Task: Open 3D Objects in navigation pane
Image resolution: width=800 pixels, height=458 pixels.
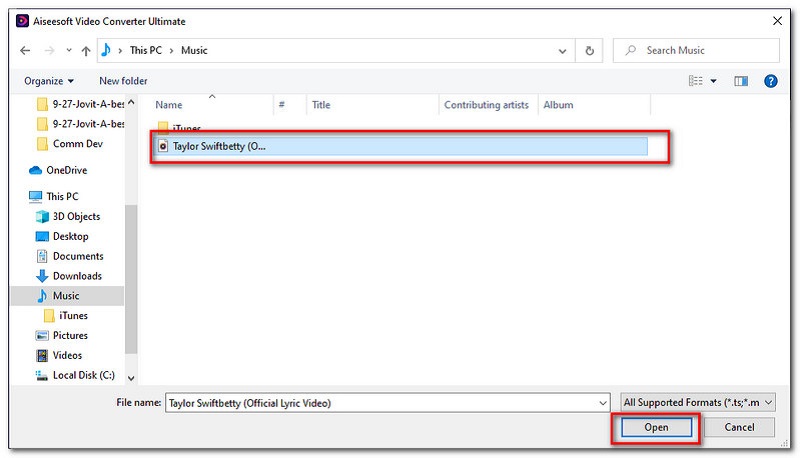Action: coord(76,216)
